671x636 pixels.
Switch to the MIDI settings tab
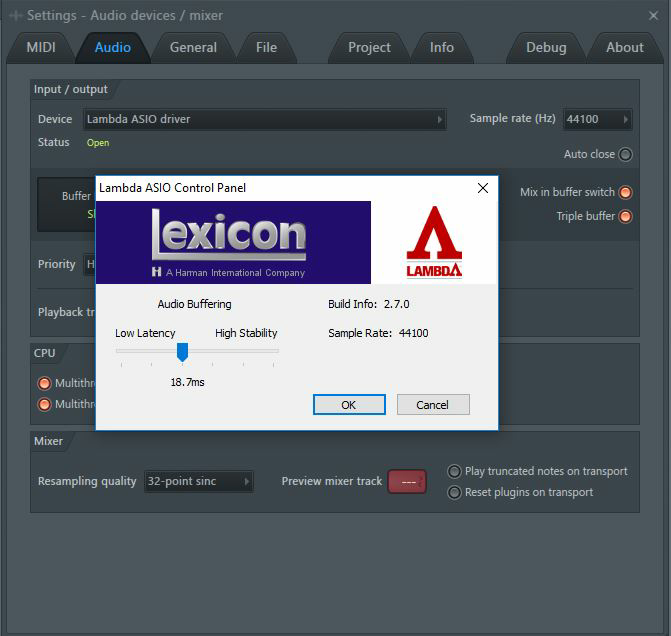coord(41,48)
